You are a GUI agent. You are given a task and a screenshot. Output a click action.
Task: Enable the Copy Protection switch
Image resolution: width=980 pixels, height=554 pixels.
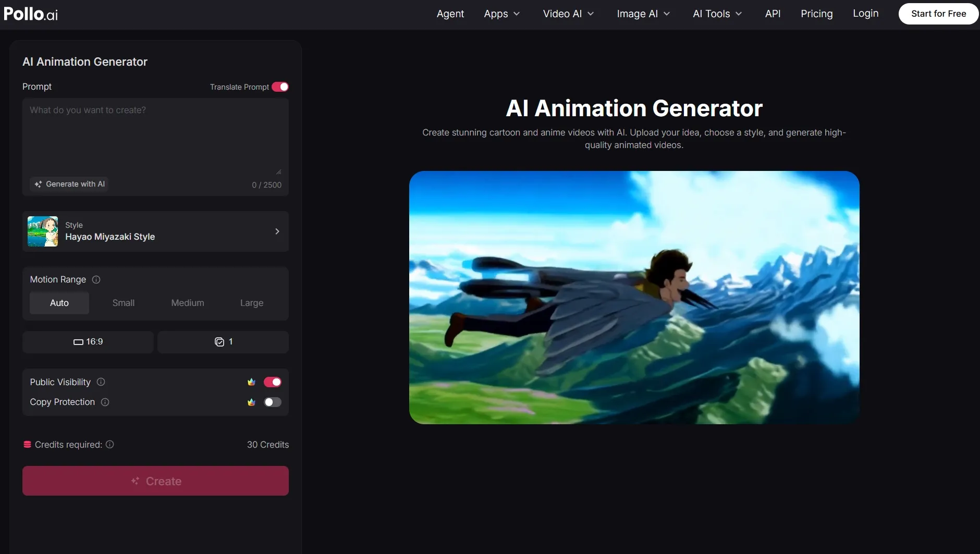(x=272, y=402)
